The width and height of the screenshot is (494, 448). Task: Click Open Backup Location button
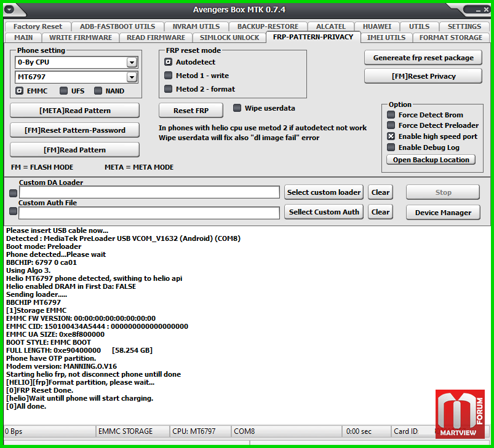431,160
